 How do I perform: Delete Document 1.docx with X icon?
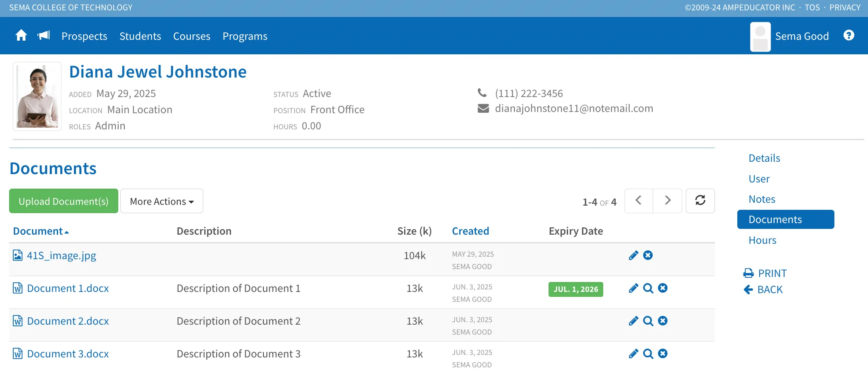point(663,288)
